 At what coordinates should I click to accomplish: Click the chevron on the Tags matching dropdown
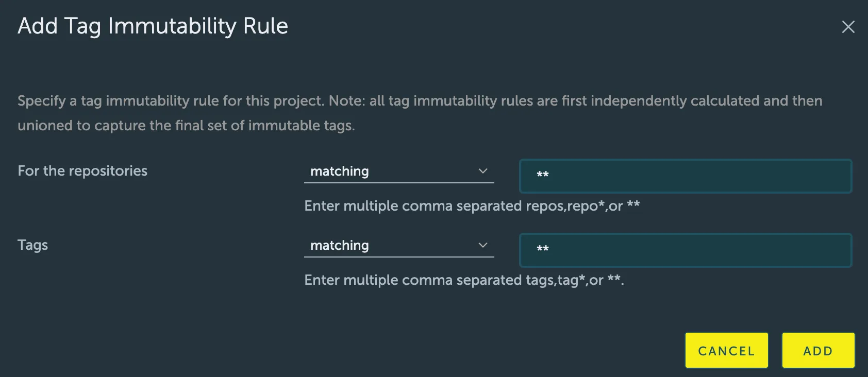tap(483, 245)
